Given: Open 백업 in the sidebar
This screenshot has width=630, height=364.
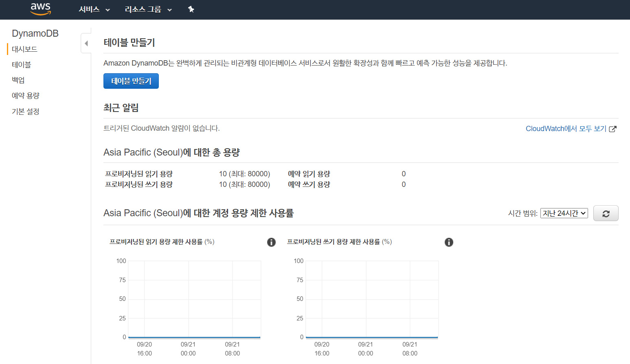Looking at the screenshot, I should point(18,80).
